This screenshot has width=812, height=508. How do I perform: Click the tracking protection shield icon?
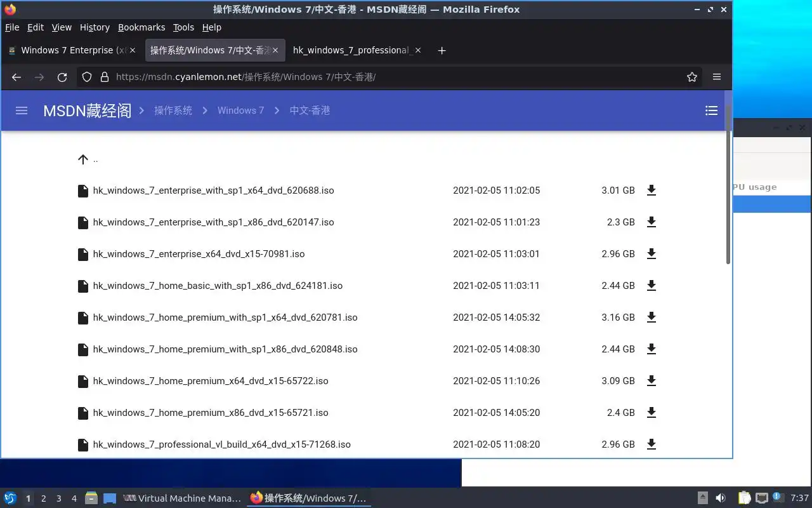88,77
